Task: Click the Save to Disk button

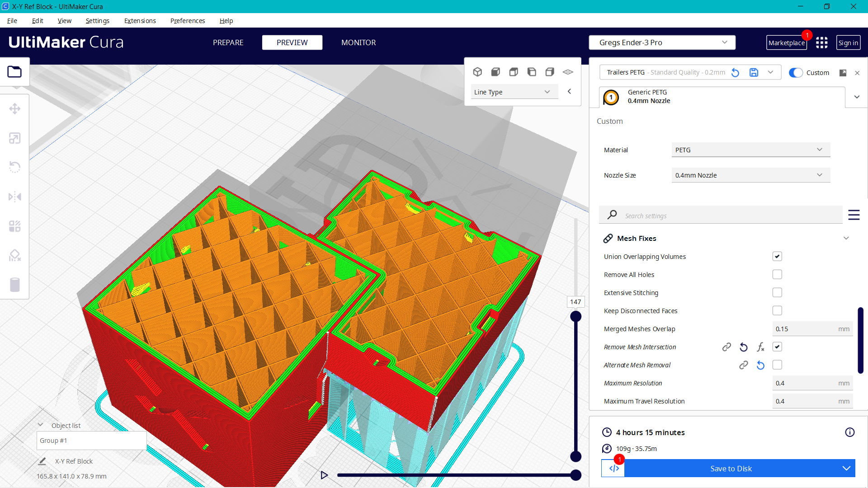Action: 731,469
